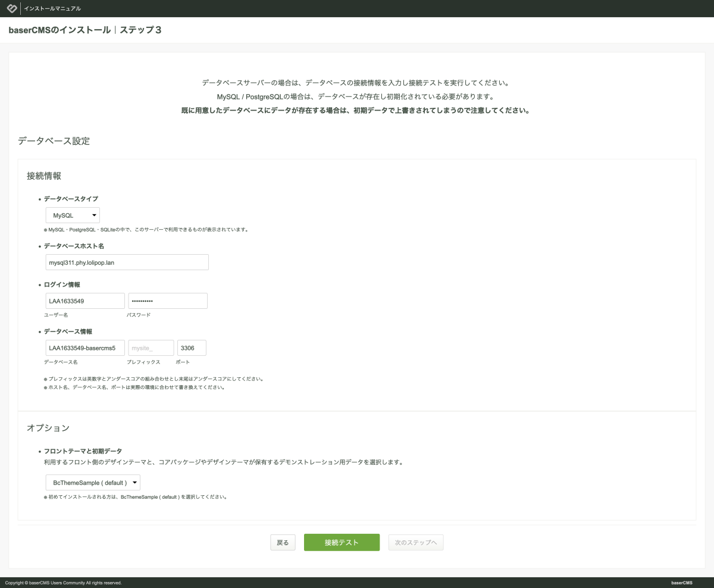Click into the パスワード field
714x588 pixels.
[168, 301]
